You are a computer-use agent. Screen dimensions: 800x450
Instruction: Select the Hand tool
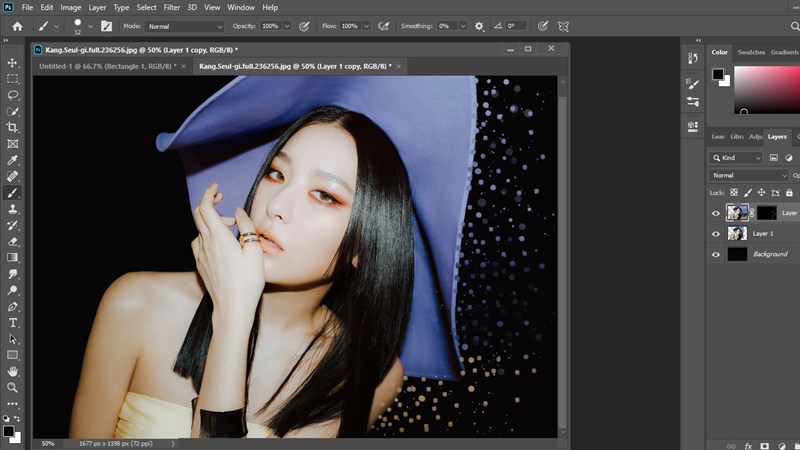click(x=12, y=371)
